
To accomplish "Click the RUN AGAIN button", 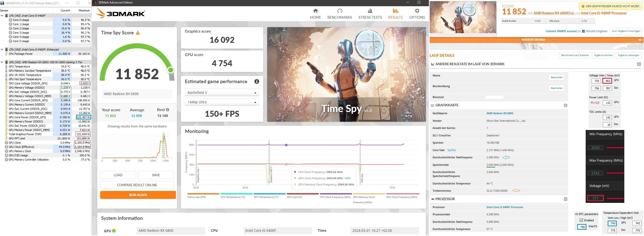I will 138,195.
